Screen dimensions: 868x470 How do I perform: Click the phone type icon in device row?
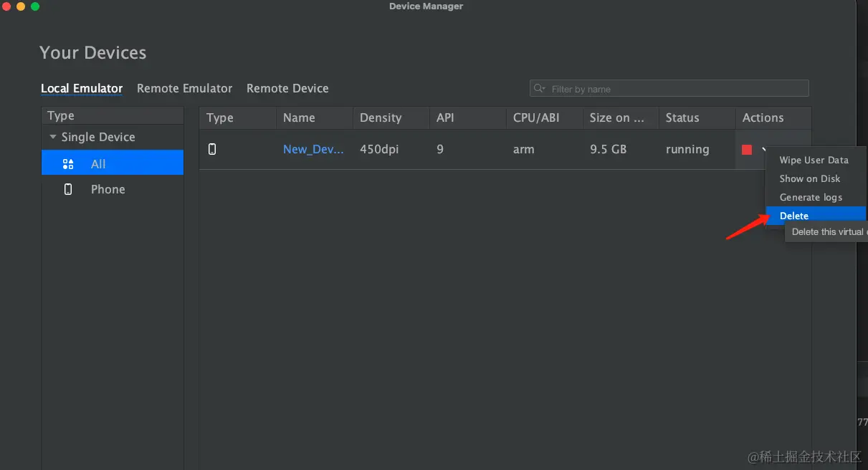click(x=212, y=149)
